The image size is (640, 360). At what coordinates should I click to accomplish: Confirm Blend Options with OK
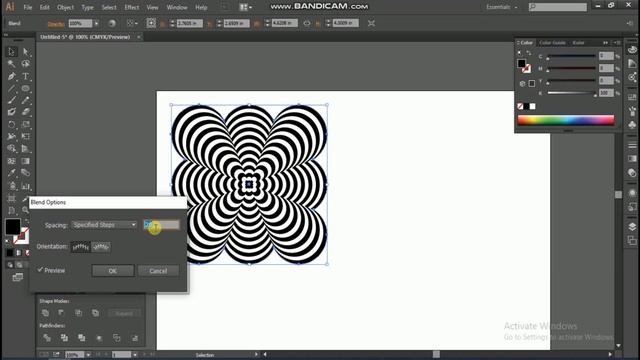point(113,271)
